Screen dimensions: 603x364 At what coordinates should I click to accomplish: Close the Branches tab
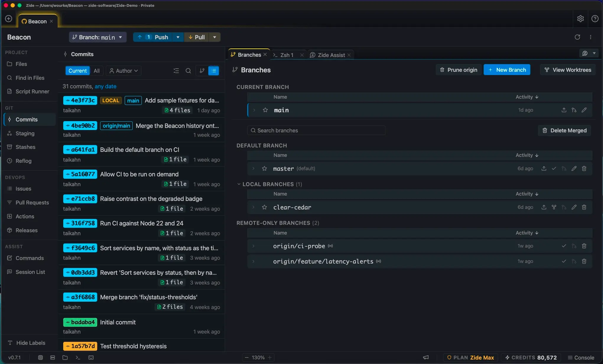pyautogui.click(x=265, y=54)
